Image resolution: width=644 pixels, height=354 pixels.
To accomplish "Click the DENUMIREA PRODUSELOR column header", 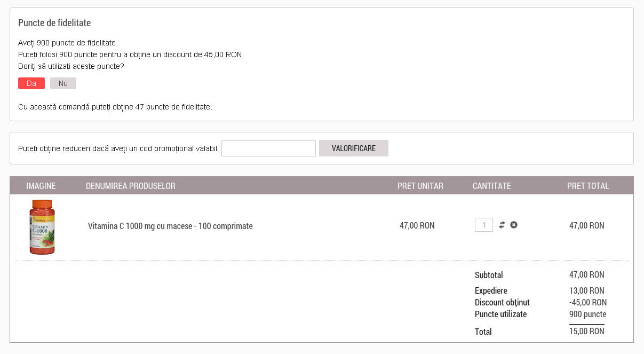I will 131,186.
